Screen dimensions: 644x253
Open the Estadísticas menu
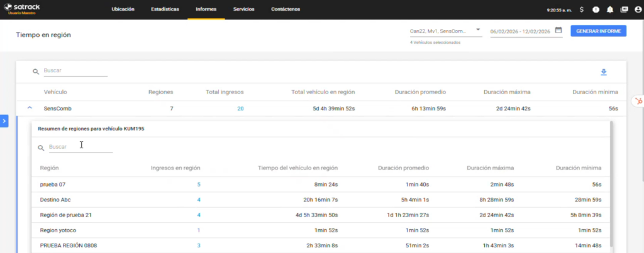point(165,9)
